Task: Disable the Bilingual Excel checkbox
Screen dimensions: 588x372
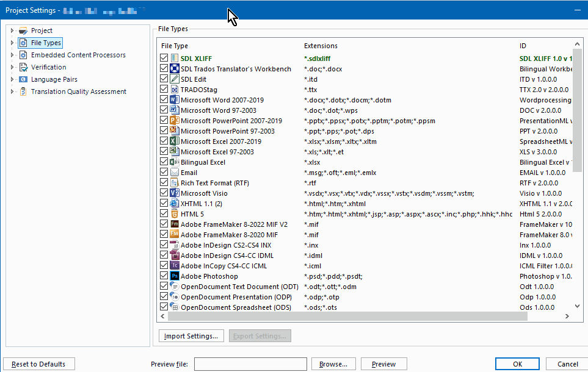Action: (164, 162)
